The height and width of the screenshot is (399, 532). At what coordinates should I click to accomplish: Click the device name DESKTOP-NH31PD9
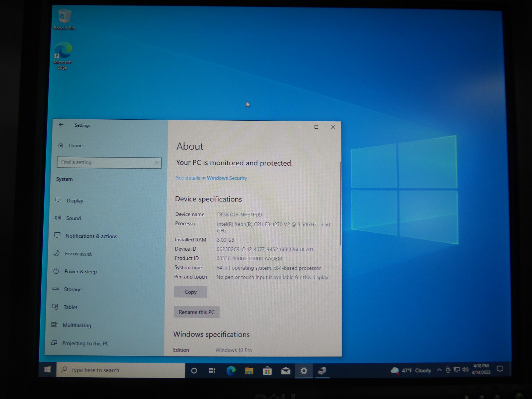pos(239,214)
